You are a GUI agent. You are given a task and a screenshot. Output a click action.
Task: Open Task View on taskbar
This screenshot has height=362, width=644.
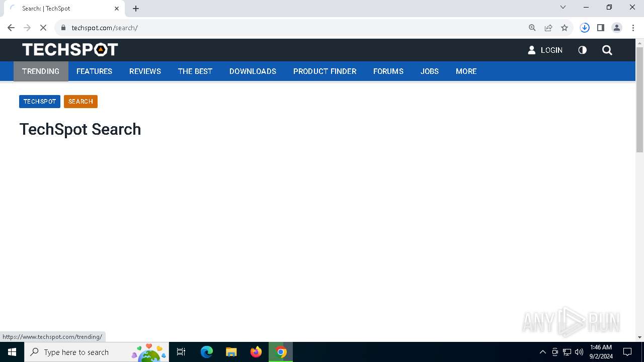tap(181, 352)
